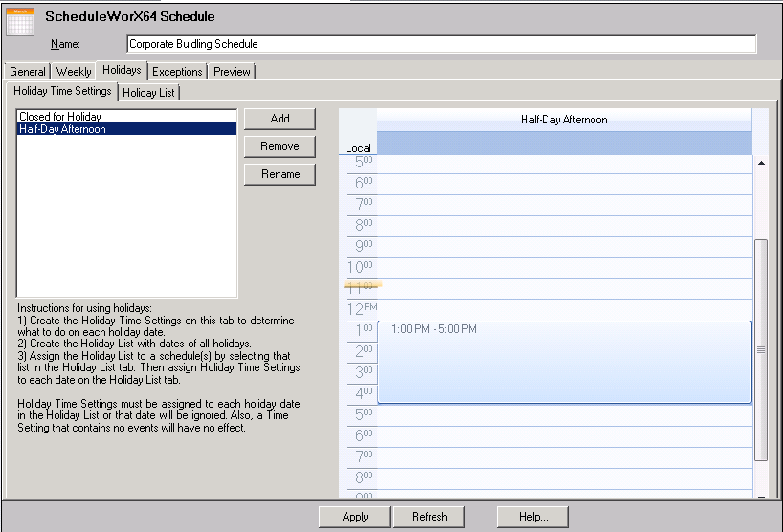Switch to the General tab
Screen dimensions: 783x532
coord(28,72)
